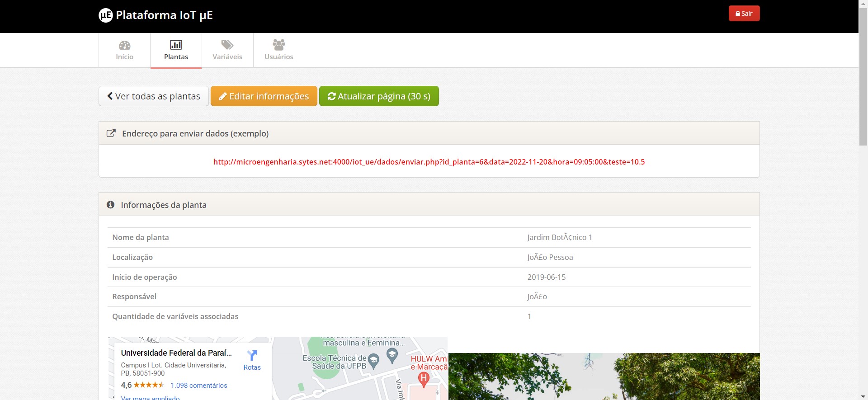Screen dimensions: 868x400
Task: Click Editar informações button
Action: point(264,96)
